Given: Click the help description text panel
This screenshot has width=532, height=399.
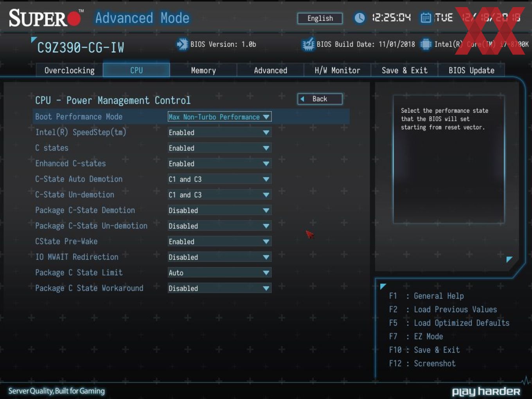Looking at the screenshot, I should pyautogui.click(x=449, y=159).
